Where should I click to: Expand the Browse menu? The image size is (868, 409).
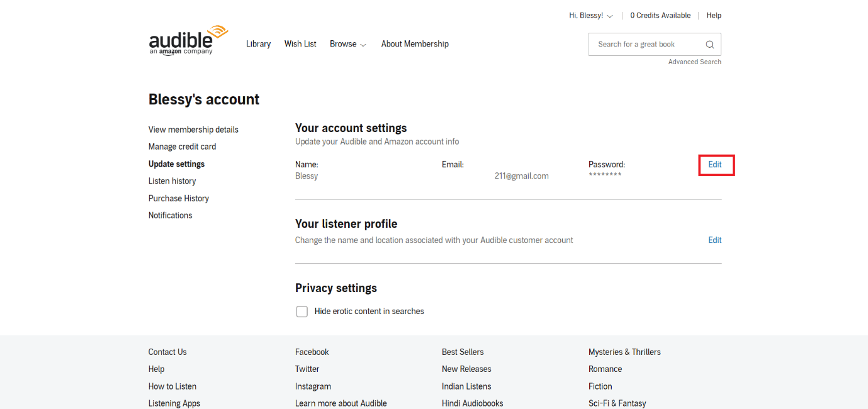coord(348,44)
